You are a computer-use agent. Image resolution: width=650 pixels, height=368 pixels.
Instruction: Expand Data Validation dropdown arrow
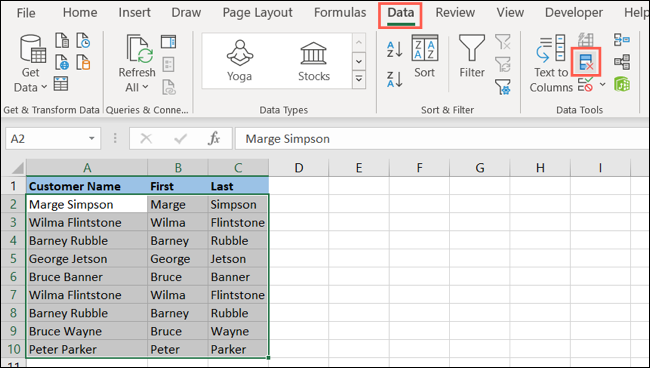pyautogui.click(x=602, y=85)
